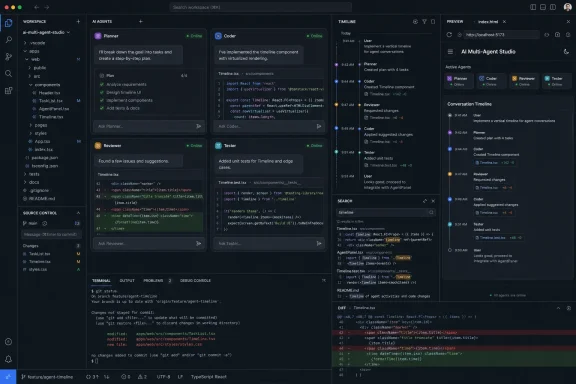Open the Source Control activity bar icon

point(8,57)
